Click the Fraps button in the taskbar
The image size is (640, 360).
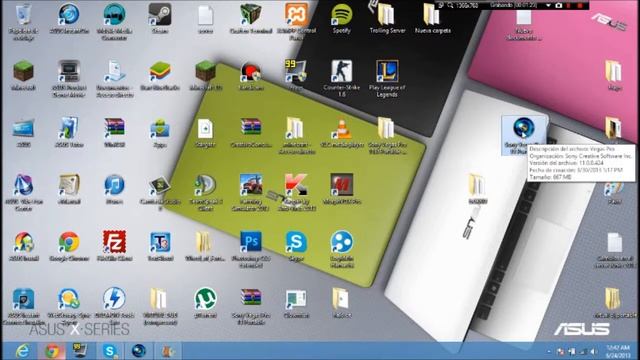click(x=80, y=351)
